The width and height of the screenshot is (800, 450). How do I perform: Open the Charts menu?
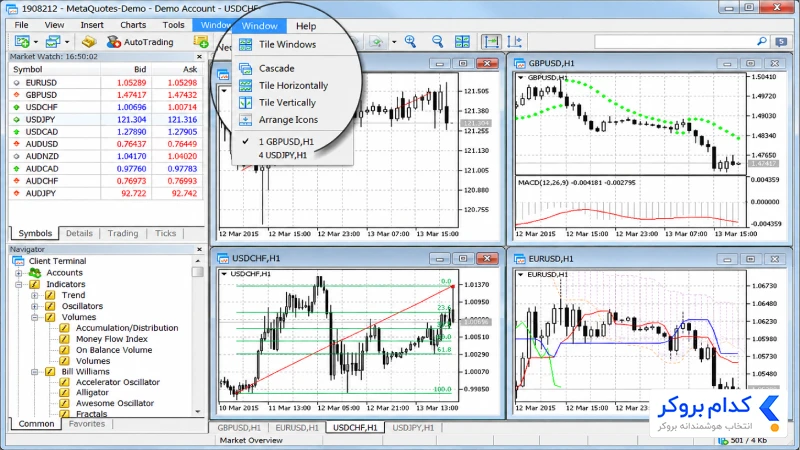click(x=133, y=25)
